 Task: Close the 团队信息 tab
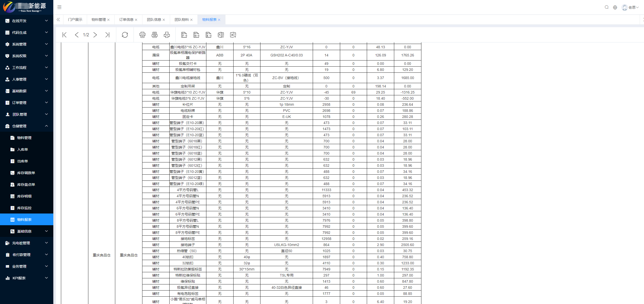click(x=164, y=20)
